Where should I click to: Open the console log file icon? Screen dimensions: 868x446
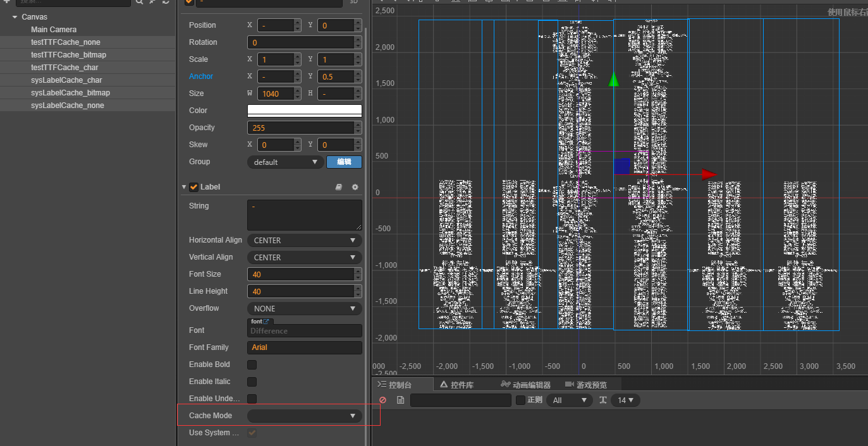400,400
